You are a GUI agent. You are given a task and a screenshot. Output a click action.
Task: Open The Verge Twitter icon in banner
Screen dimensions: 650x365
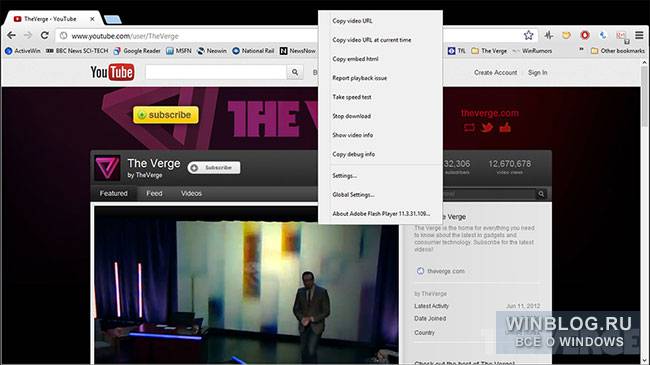(487, 127)
